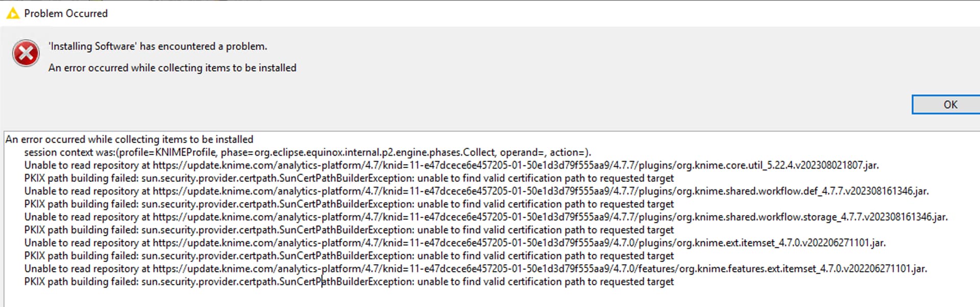Click the red error X icon
Image resolution: width=980 pixels, height=307 pixels.
[26, 53]
